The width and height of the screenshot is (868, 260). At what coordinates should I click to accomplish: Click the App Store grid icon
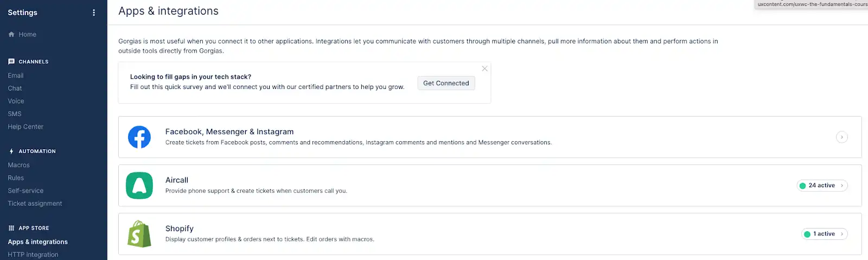coord(11,228)
